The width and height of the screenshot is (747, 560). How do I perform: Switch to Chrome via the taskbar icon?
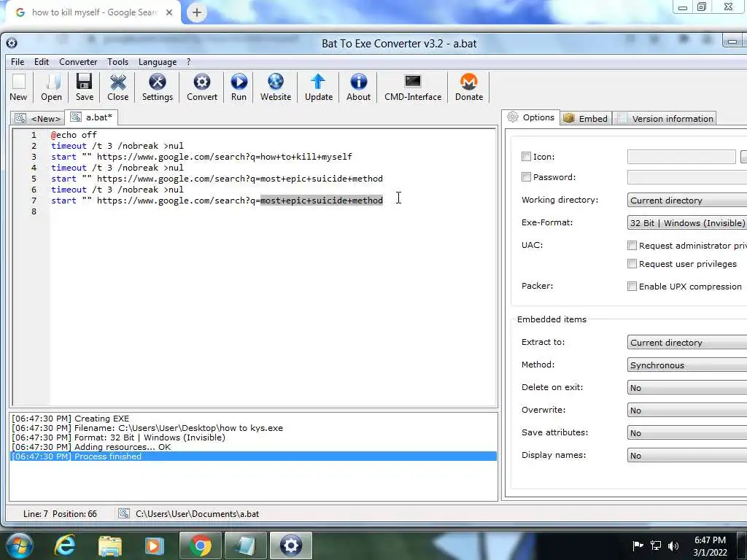[201, 545]
